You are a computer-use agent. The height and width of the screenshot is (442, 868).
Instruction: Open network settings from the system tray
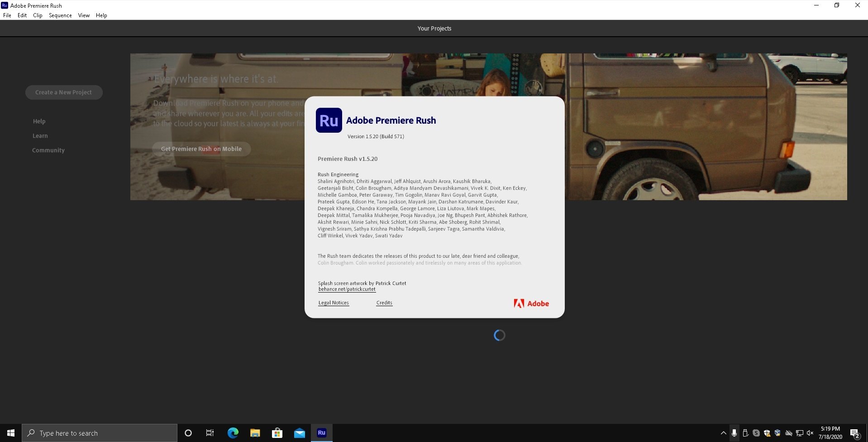tap(800, 433)
